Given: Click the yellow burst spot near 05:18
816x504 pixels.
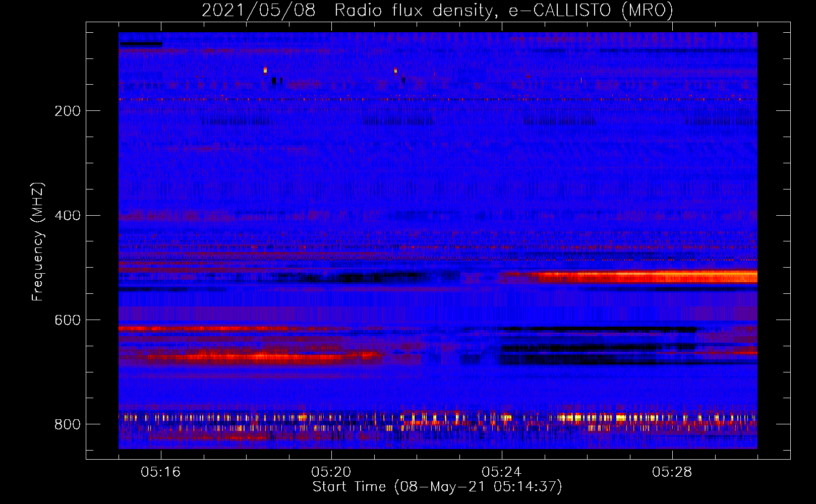Looking at the screenshot, I should (x=265, y=70).
